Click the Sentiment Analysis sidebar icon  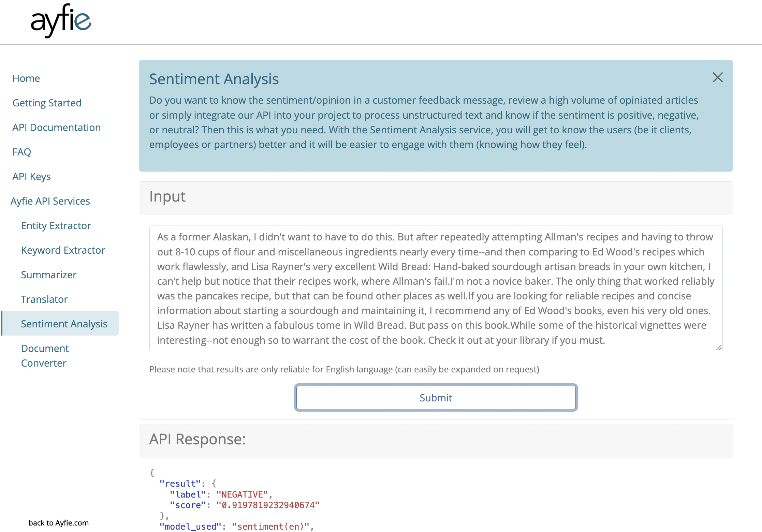(x=64, y=324)
